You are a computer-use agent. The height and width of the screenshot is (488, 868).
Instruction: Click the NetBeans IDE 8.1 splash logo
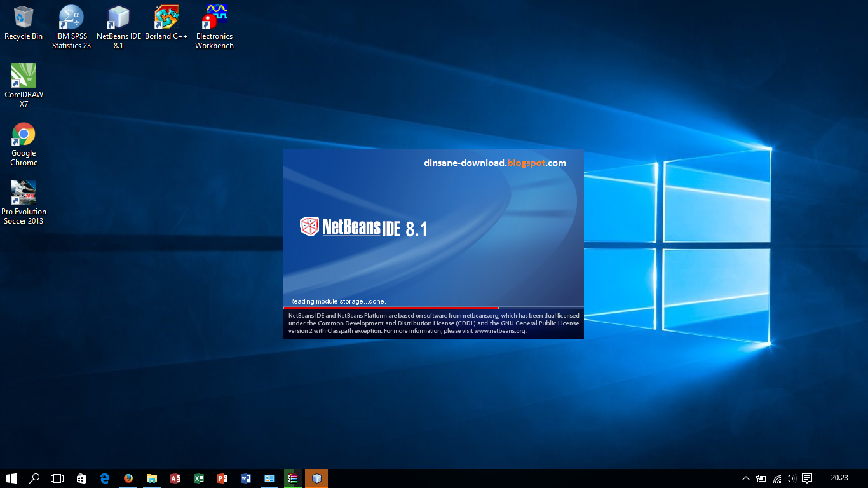tap(363, 227)
